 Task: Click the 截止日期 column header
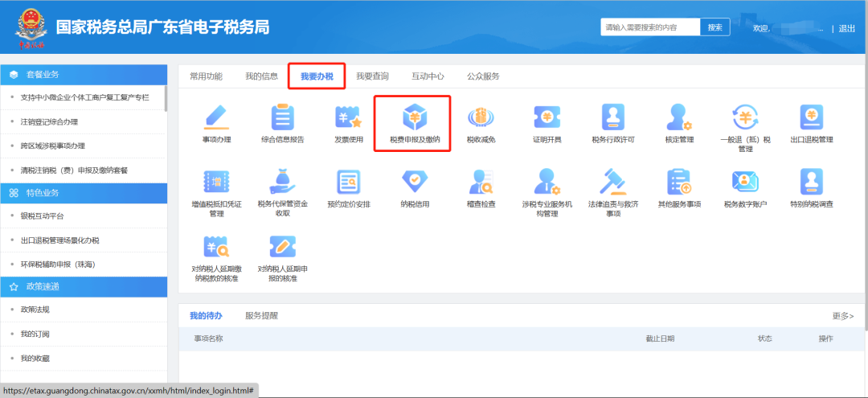pos(660,339)
